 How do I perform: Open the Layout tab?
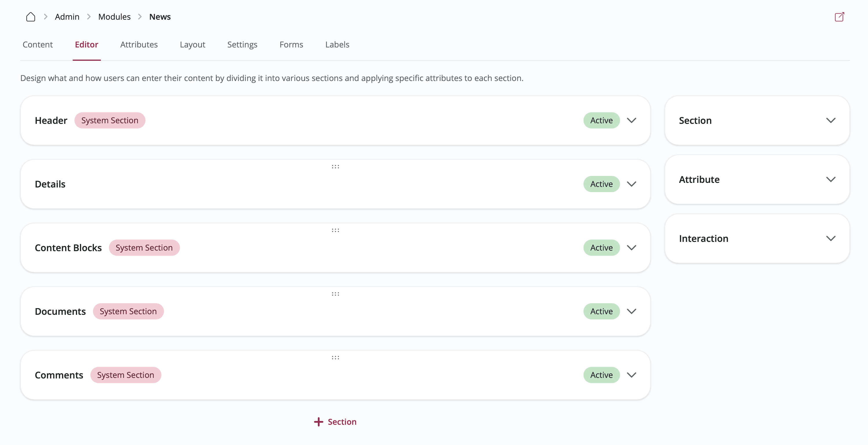click(192, 45)
